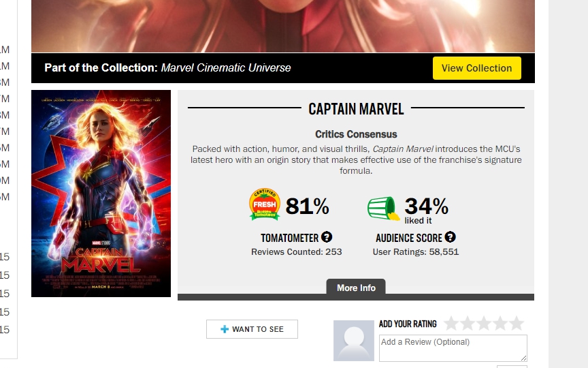Click the Reviews Counted: 253 text
The width and height of the screenshot is (588, 368).
[297, 252]
